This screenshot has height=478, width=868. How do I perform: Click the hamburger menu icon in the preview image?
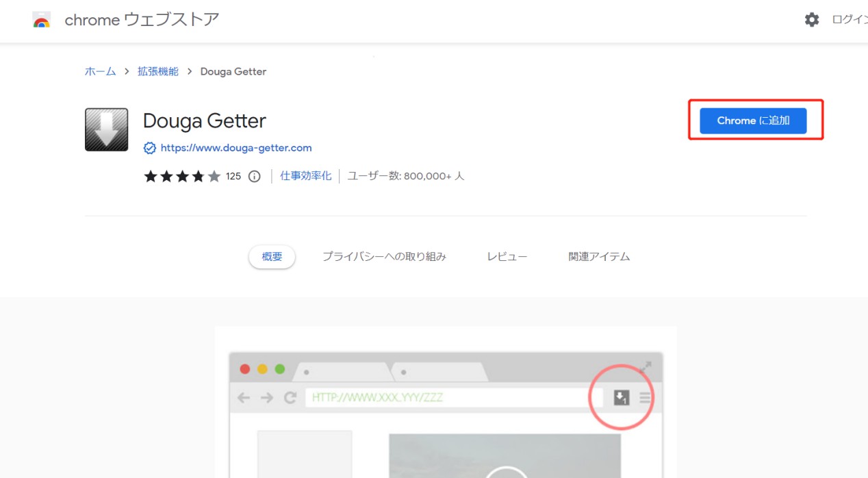click(x=645, y=397)
